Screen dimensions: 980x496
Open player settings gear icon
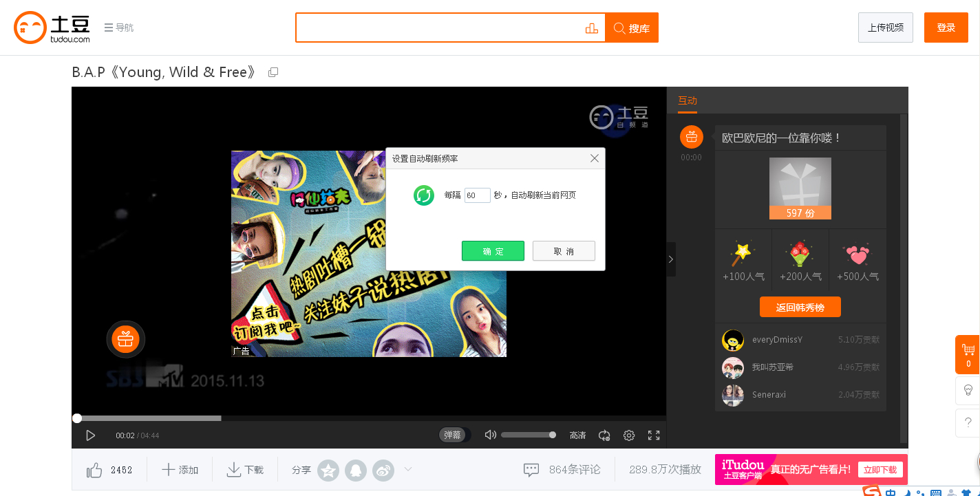(x=629, y=435)
